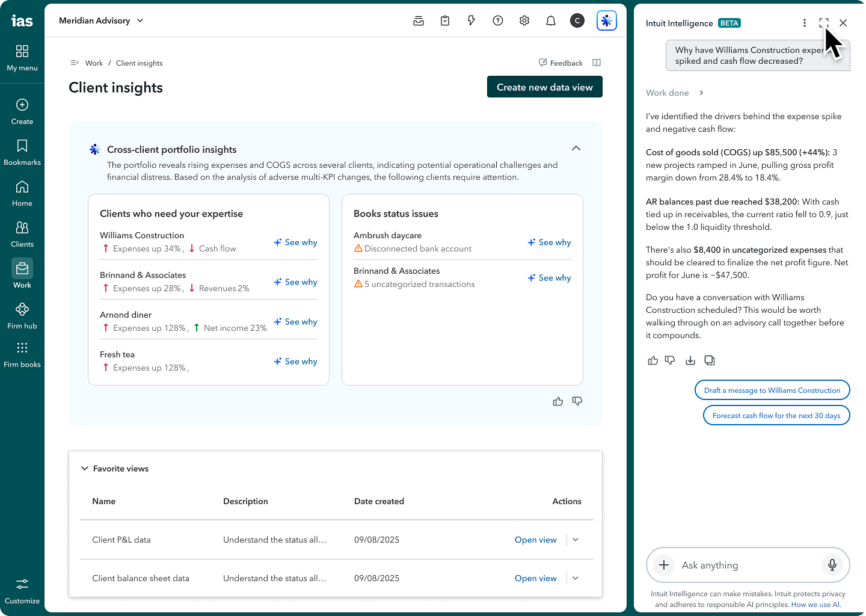Copy the assistant response
Viewport: 866px width, 616px height.
click(x=710, y=360)
